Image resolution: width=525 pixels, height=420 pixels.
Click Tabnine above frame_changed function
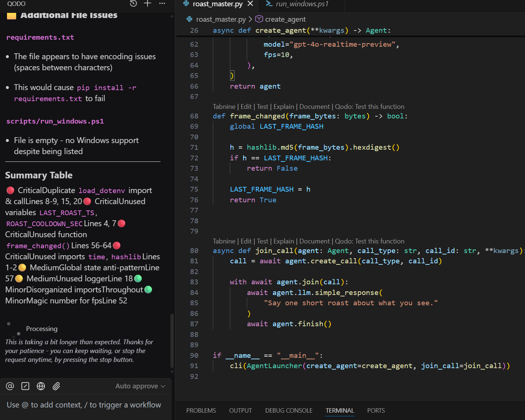[224, 107]
